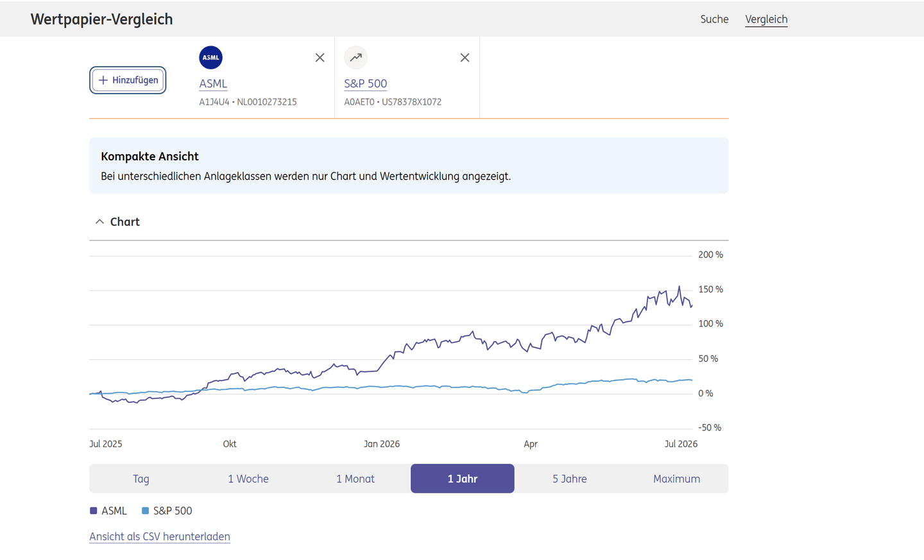This screenshot has width=924, height=560.
Task: Open the ASML security link
Action: 213,83
